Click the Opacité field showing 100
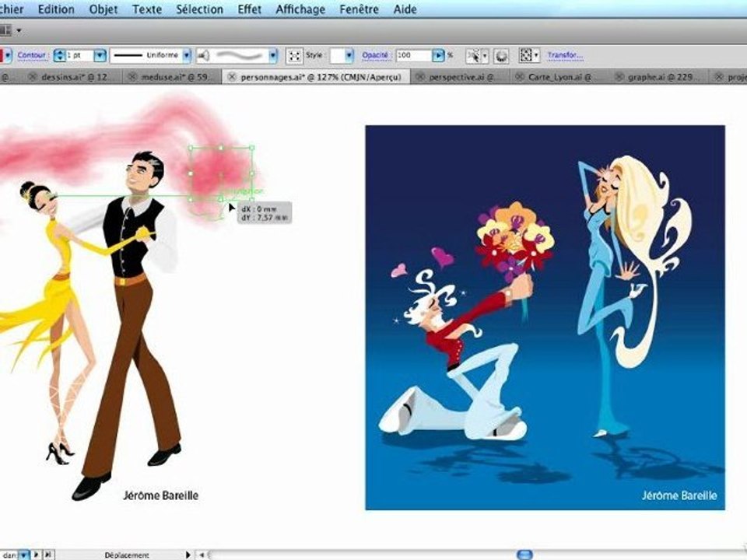This screenshot has height=560, width=747. pyautogui.click(x=413, y=56)
